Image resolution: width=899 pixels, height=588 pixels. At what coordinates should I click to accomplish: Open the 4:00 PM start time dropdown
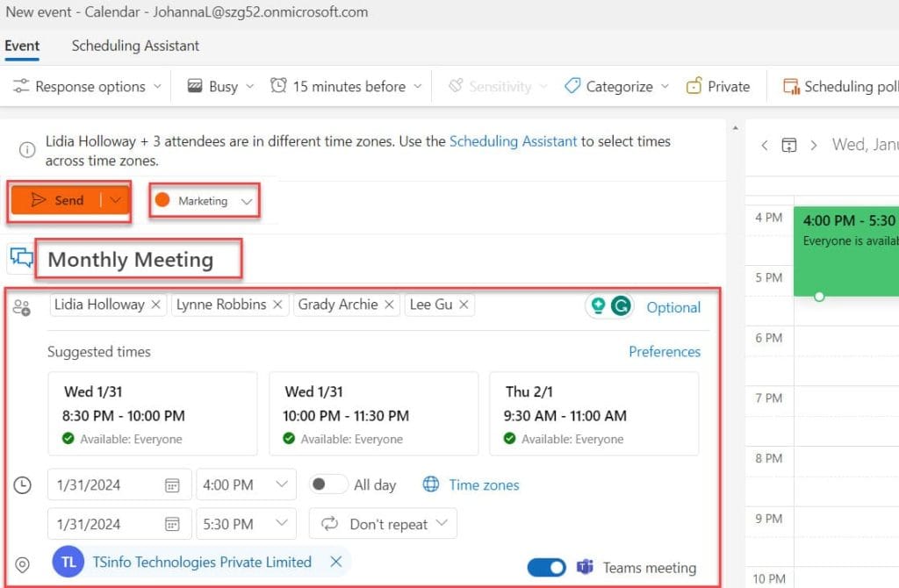tap(282, 484)
